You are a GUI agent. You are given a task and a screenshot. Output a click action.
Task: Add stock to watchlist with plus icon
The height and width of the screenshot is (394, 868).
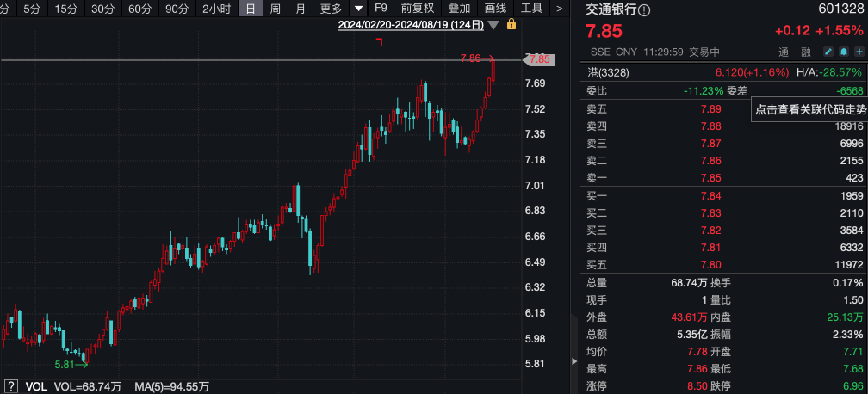[859, 52]
